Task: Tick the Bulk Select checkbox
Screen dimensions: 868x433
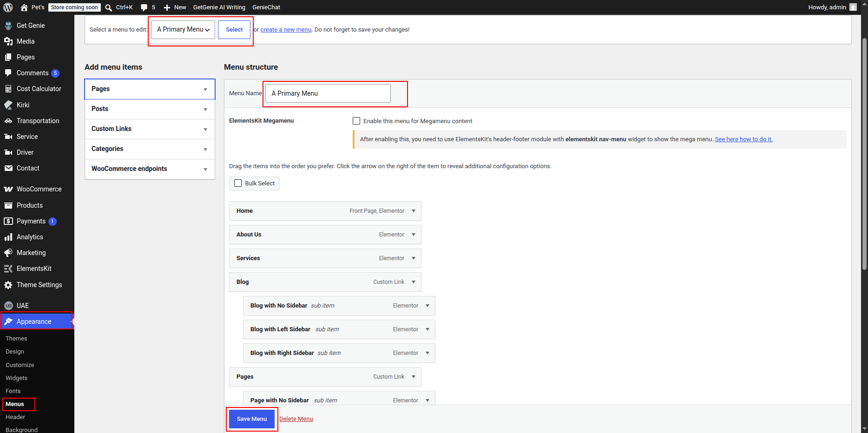Action: coord(238,183)
